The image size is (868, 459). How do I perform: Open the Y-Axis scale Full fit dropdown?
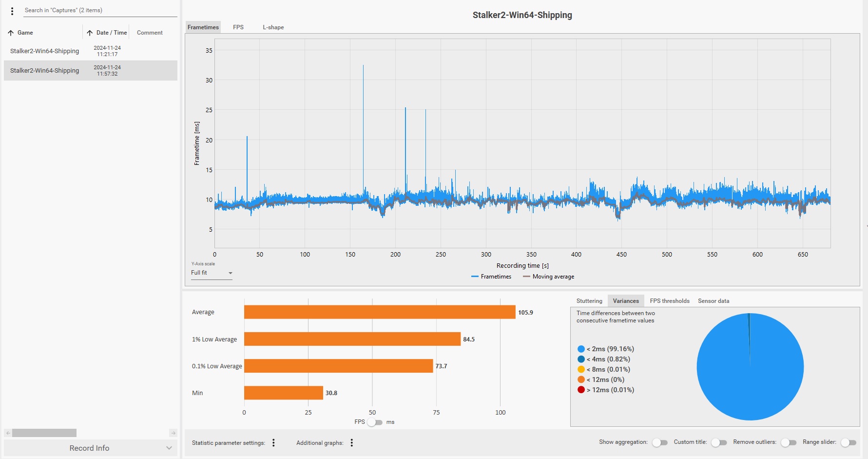click(x=212, y=273)
